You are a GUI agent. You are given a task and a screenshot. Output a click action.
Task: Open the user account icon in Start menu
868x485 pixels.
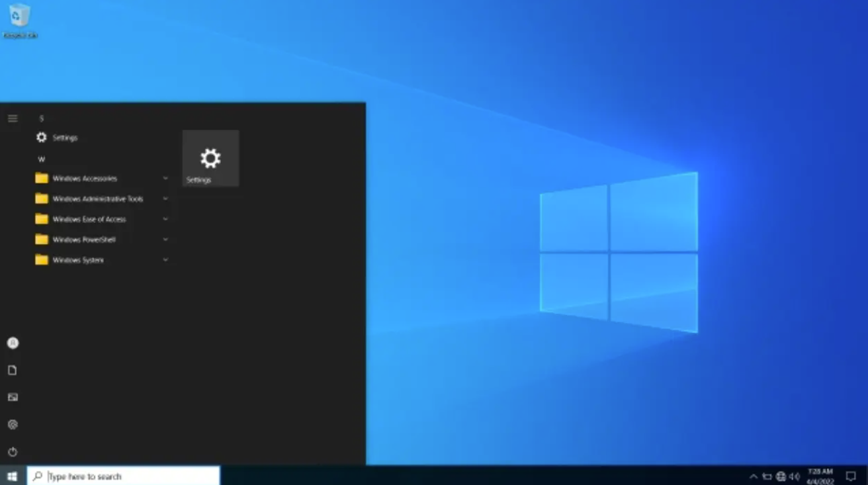pos(12,342)
